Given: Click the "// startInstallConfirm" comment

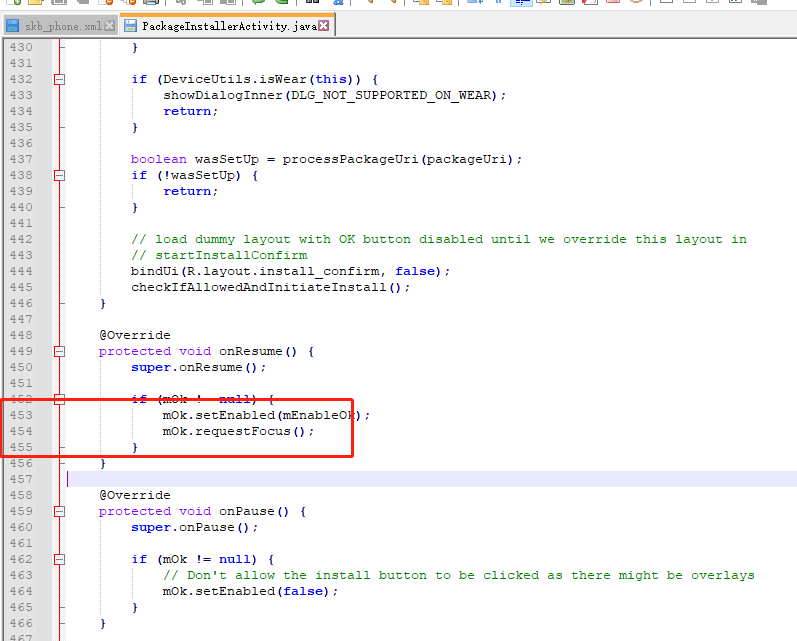Looking at the screenshot, I should 219,255.
